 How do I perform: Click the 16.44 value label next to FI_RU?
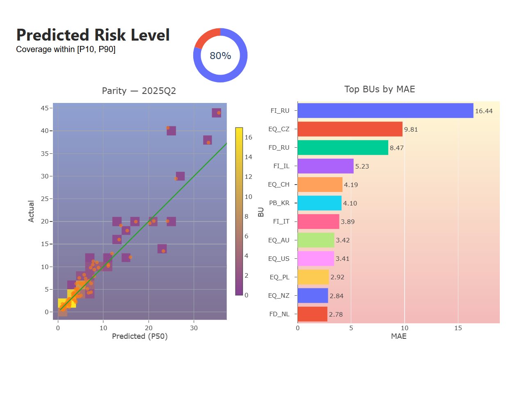point(484,111)
